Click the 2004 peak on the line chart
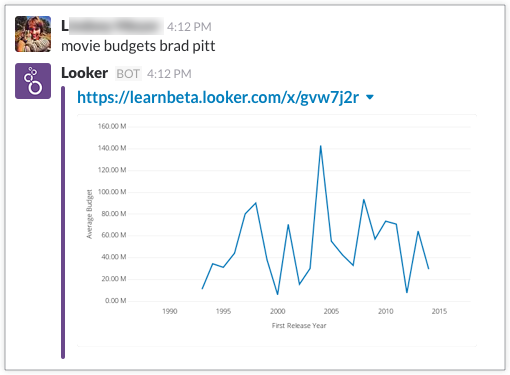 coord(320,146)
